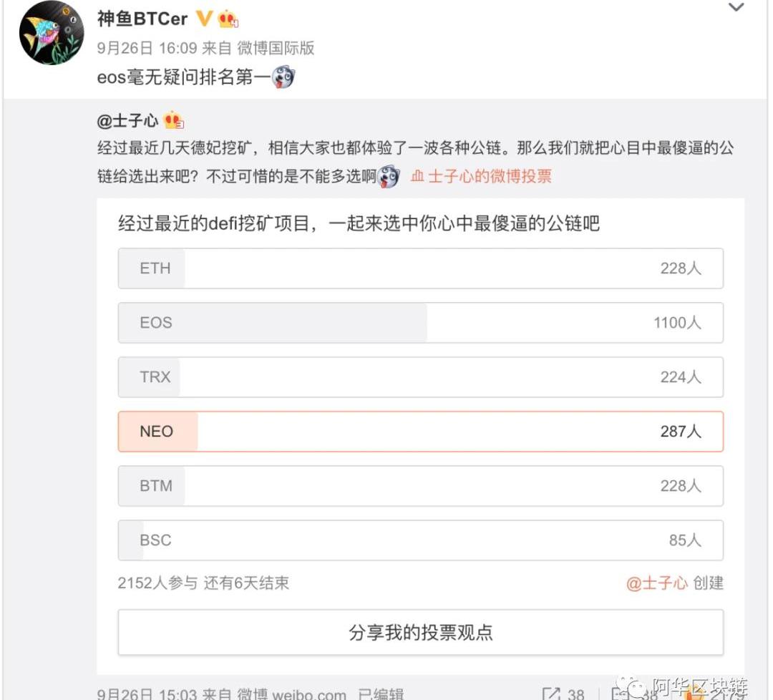This screenshot has width=773, height=700.
Task: Click crown membership badge beside 神鱼BTCer
Action: click(x=228, y=19)
